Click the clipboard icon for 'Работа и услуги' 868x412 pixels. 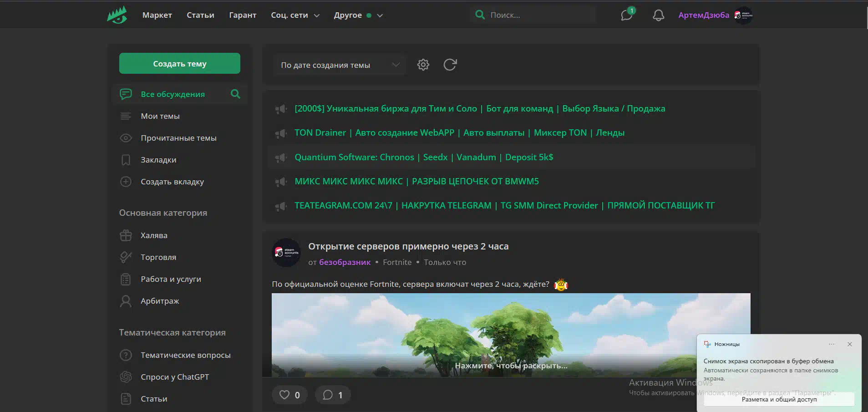(126, 279)
